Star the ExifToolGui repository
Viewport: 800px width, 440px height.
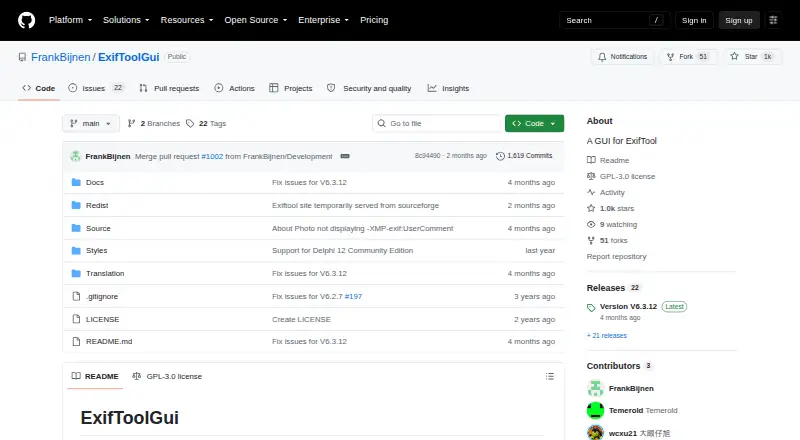coord(752,57)
